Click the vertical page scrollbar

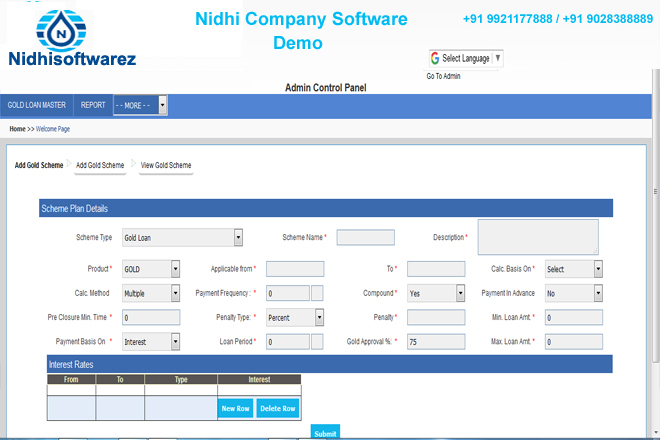[x=656, y=215]
